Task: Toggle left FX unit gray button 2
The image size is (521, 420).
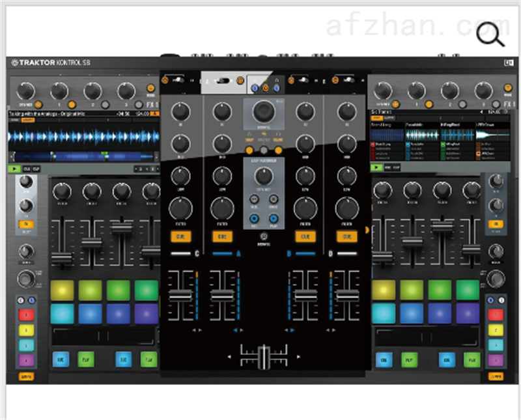Action: coord(105,105)
